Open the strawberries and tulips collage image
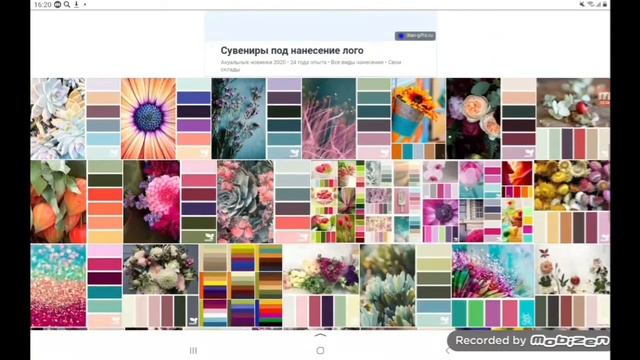 [x=338, y=202]
